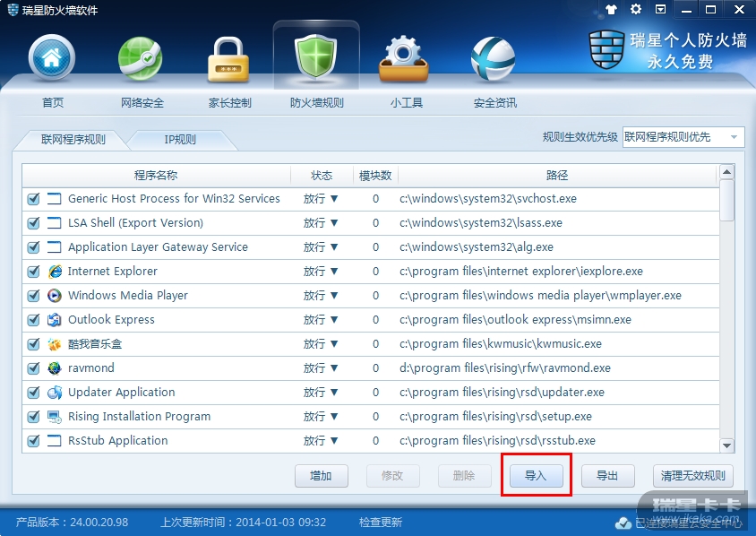Image resolution: width=756 pixels, height=536 pixels.
Task: Click the rules list vertical scrollbar thumb
Action: [x=726, y=201]
